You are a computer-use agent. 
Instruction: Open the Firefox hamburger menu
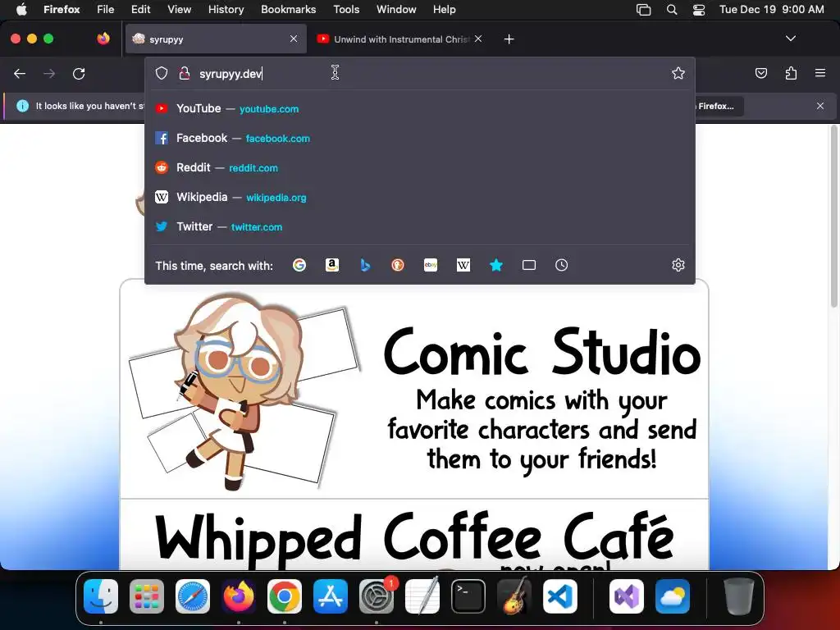[820, 73]
